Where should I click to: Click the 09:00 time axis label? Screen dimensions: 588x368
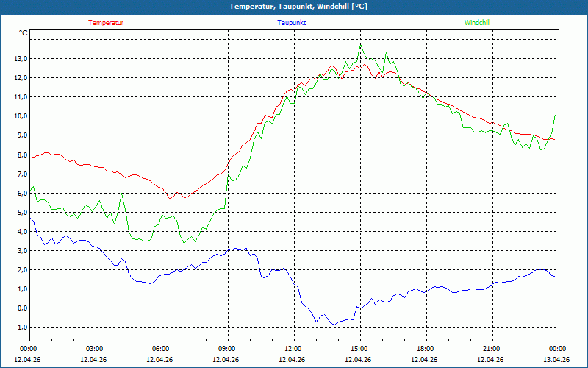(x=226, y=349)
